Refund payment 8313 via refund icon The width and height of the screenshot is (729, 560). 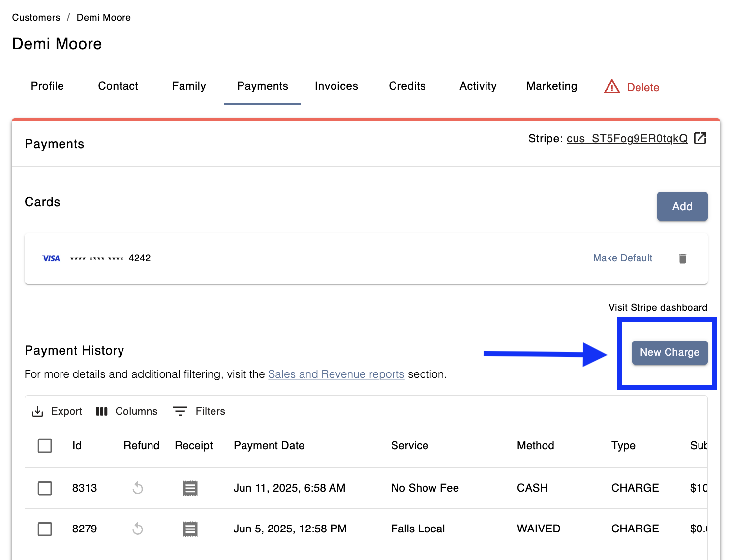click(x=138, y=488)
